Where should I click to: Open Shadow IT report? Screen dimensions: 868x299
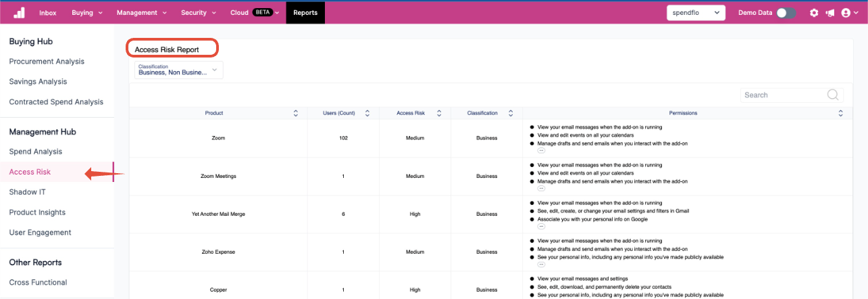point(28,192)
